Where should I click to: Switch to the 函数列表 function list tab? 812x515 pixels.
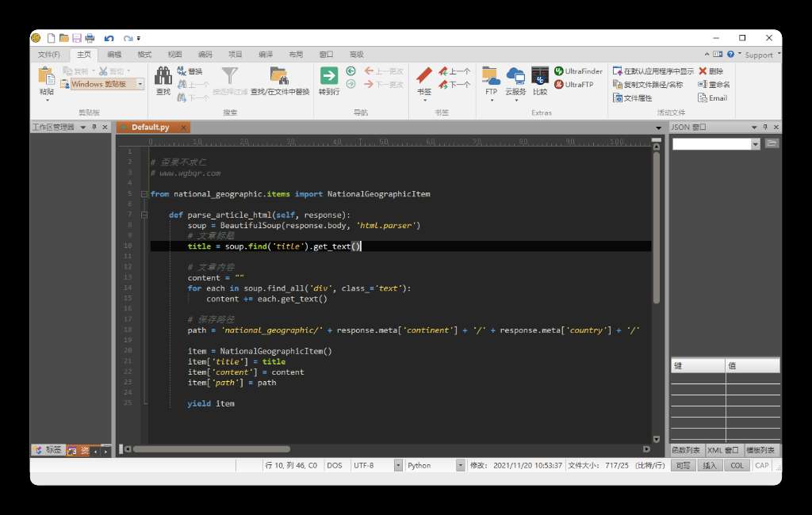(x=686, y=450)
